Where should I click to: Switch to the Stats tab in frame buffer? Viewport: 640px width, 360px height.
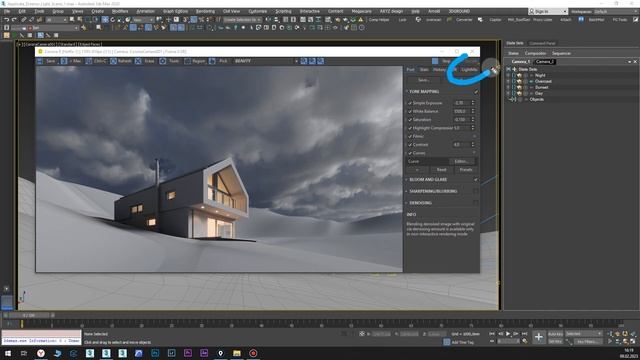coord(424,70)
